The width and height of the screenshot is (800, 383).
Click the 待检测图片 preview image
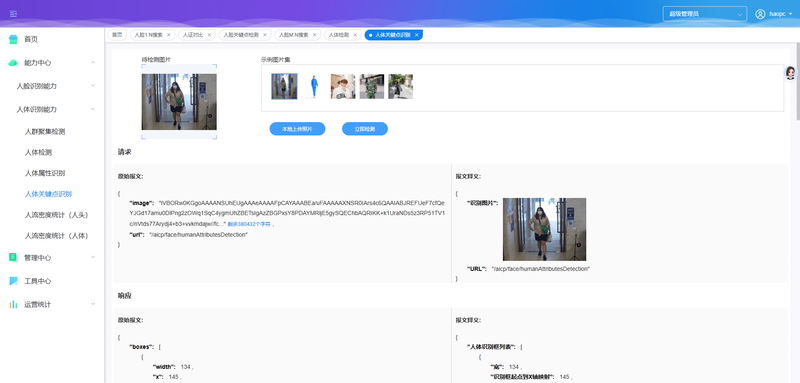tap(179, 101)
